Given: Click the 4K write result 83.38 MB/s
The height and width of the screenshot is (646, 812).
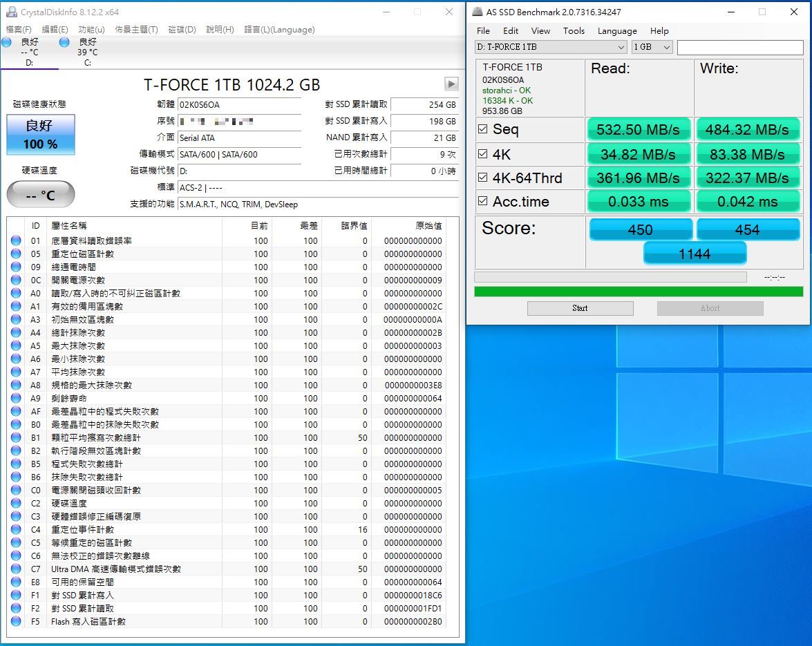Looking at the screenshot, I should (x=747, y=154).
